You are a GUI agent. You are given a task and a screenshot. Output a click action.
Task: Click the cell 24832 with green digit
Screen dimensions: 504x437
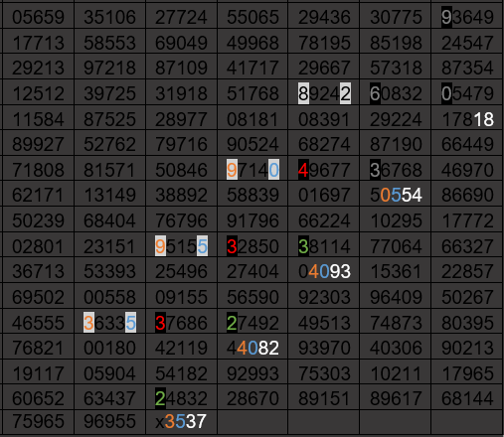[x=181, y=398]
